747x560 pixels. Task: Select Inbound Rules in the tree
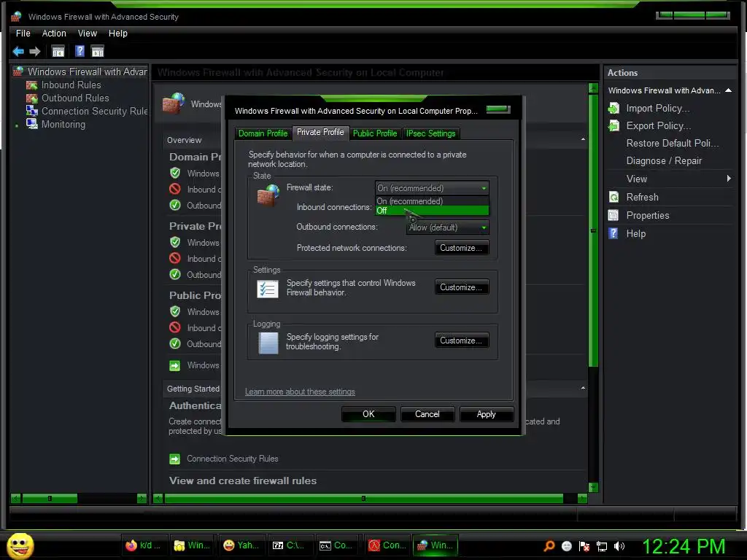tap(71, 85)
